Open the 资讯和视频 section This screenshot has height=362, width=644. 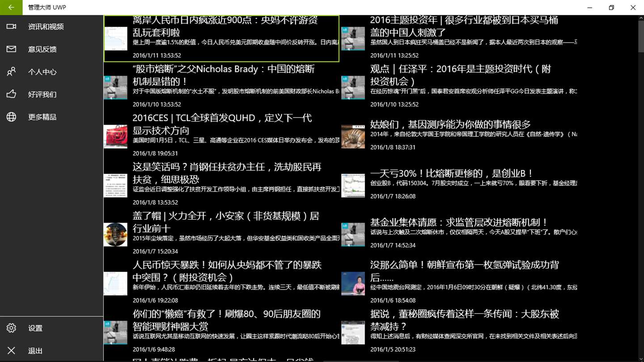tap(51, 27)
